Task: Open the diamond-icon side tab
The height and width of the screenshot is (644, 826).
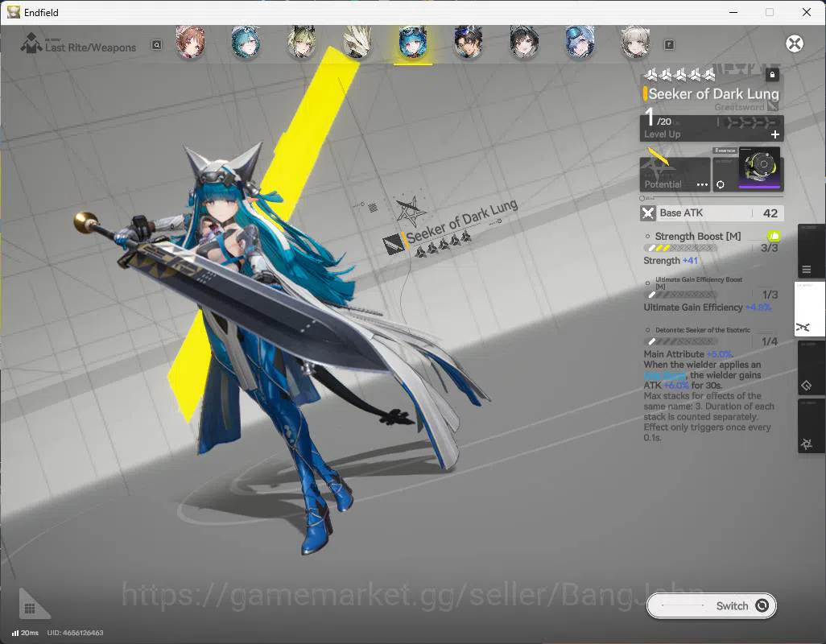Action: point(811,367)
